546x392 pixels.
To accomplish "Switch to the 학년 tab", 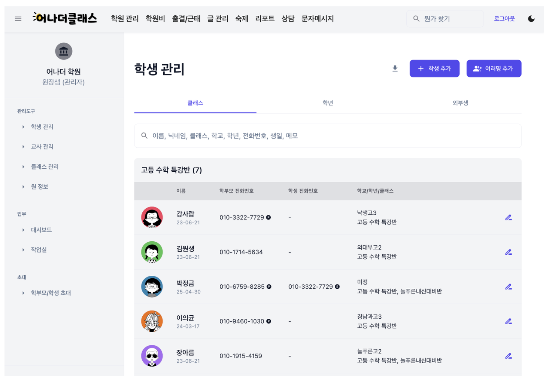I will (x=328, y=103).
